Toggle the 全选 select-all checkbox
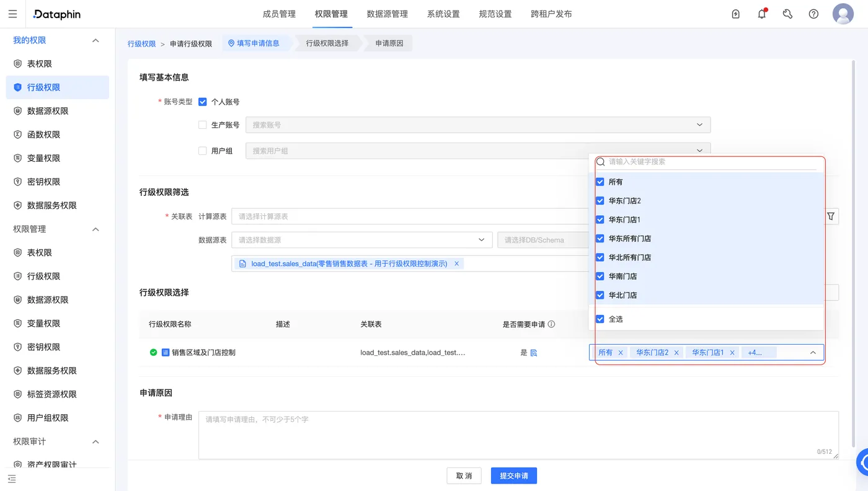The width and height of the screenshot is (868, 491). pos(600,319)
